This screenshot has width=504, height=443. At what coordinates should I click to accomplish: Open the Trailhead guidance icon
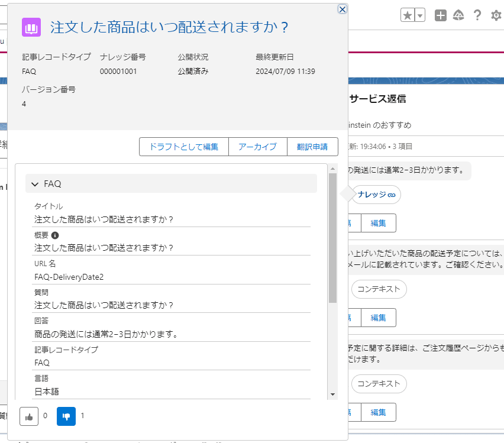(x=458, y=15)
